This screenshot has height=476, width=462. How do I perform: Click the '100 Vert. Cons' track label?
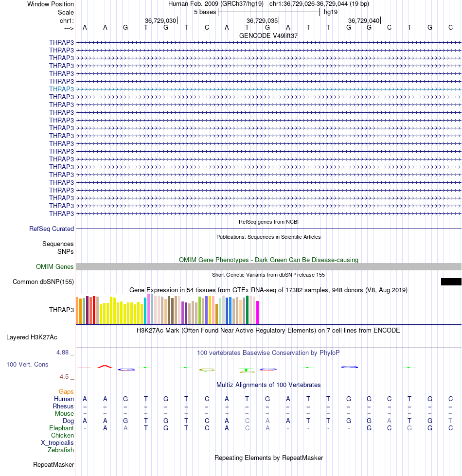(x=27, y=364)
